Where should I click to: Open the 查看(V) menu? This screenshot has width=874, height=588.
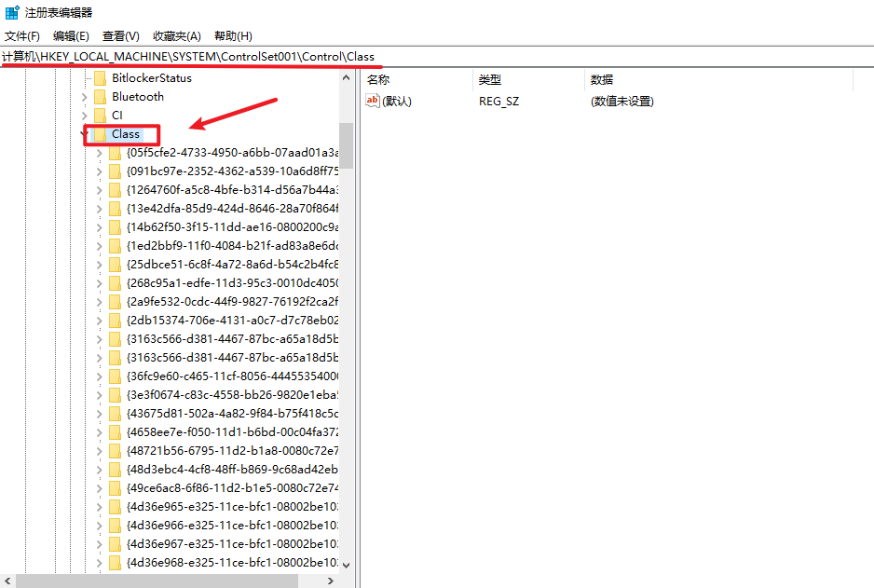pos(120,36)
